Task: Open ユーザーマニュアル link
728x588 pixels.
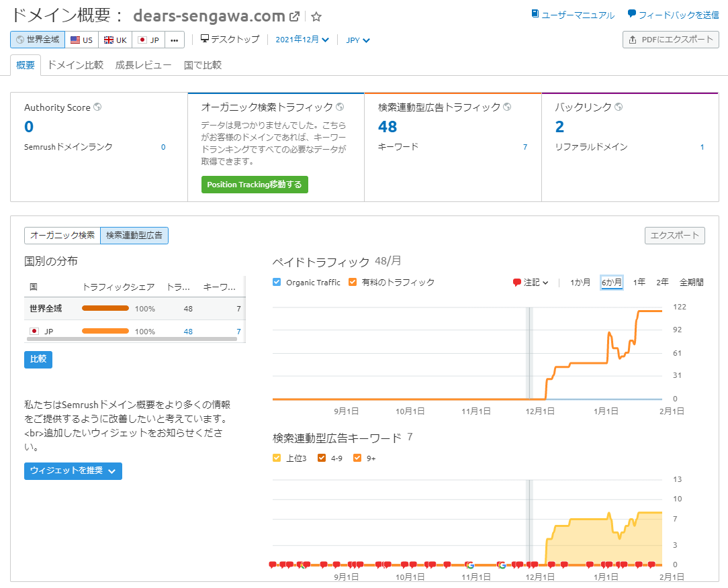Action: (x=578, y=15)
